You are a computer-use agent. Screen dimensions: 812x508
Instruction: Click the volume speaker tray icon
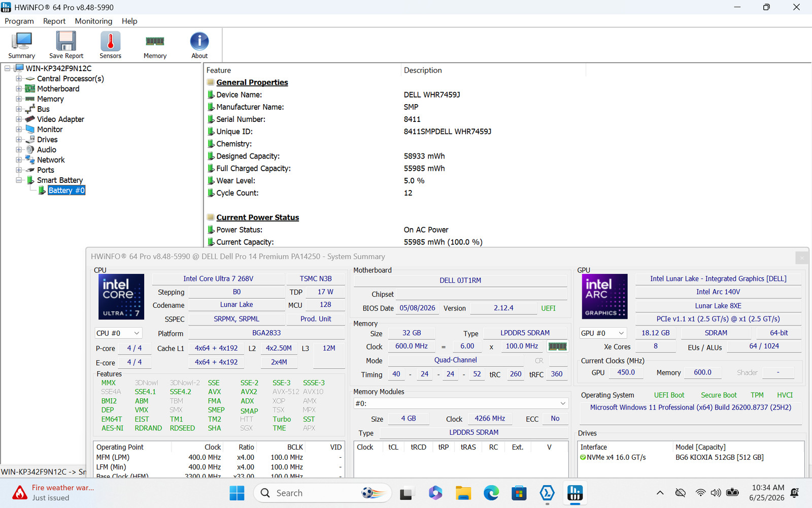716,493
